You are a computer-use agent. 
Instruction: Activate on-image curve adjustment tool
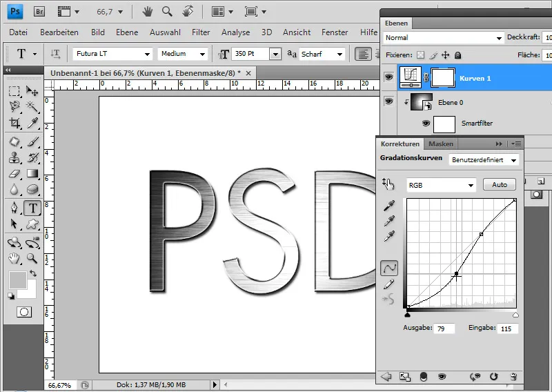(388, 184)
